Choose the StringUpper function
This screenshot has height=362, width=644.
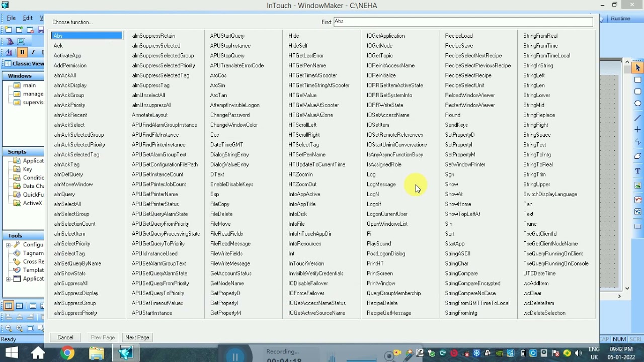(536, 185)
